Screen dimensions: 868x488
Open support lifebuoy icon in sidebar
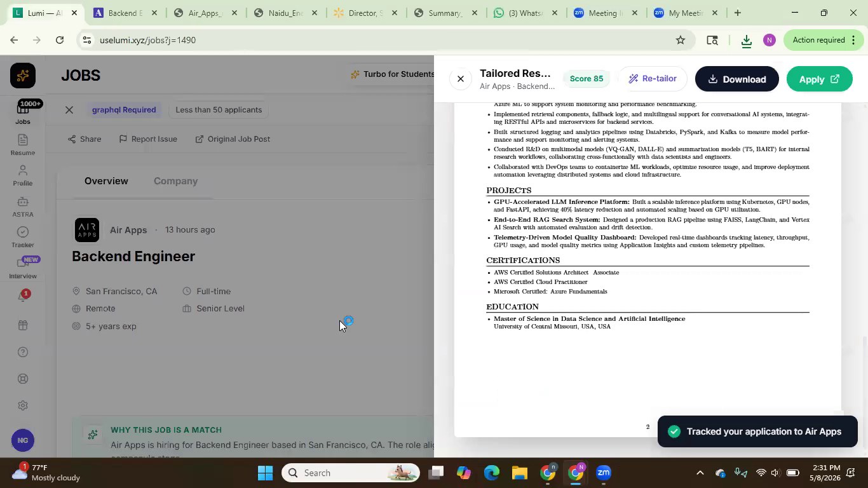[x=23, y=379]
